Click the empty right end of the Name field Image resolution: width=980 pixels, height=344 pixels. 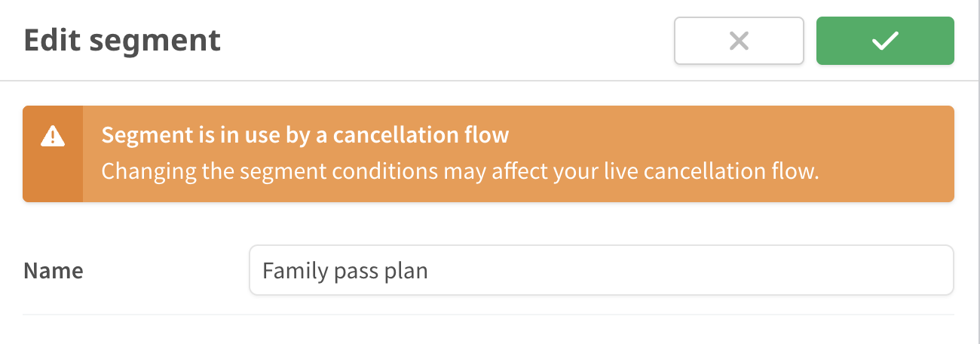click(x=829, y=270)
